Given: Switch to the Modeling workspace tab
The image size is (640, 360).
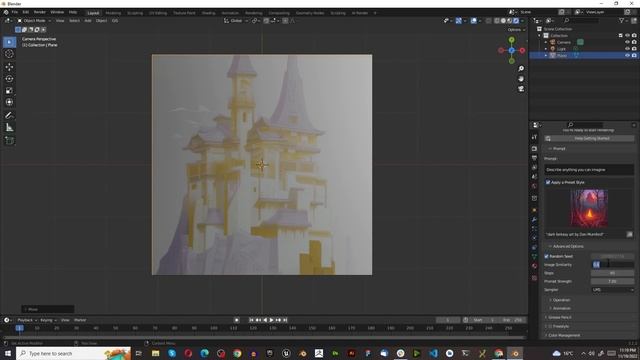Looking at the screenshot, I should [113, 13].
